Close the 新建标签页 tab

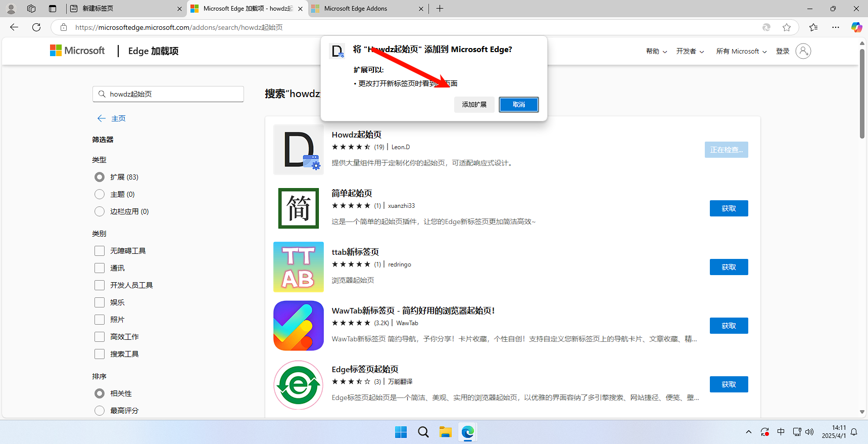tap(179, 9)
